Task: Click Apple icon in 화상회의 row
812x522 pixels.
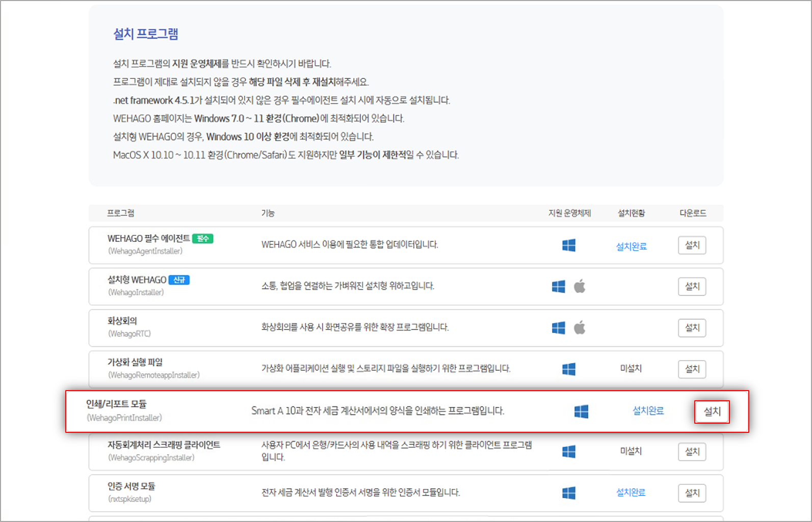Action: point(580,327)
